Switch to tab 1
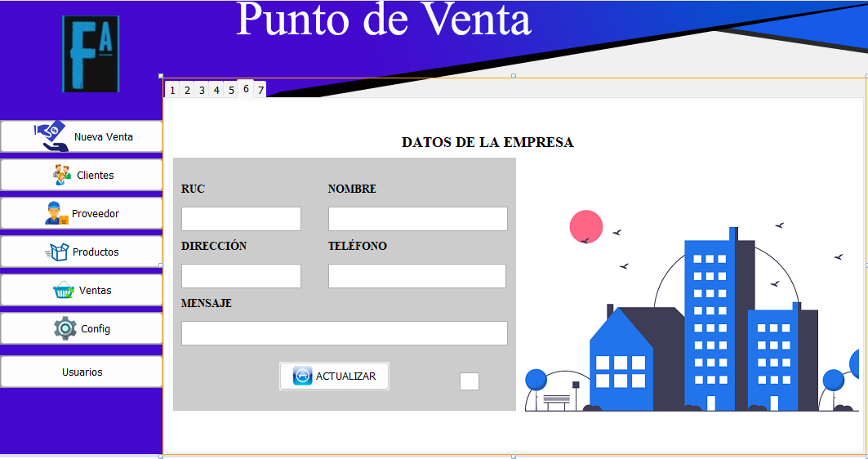Viewport: 868px width, 459px height. click(173, 91)
